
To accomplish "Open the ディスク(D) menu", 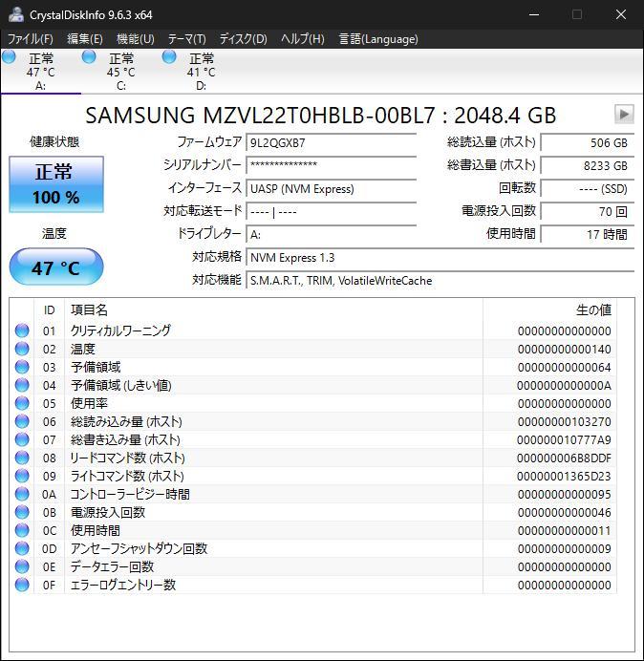I will (x=244, y=39).
